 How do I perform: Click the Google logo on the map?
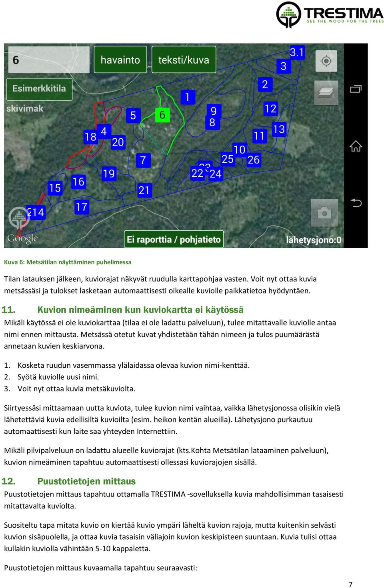coord(22,239)
